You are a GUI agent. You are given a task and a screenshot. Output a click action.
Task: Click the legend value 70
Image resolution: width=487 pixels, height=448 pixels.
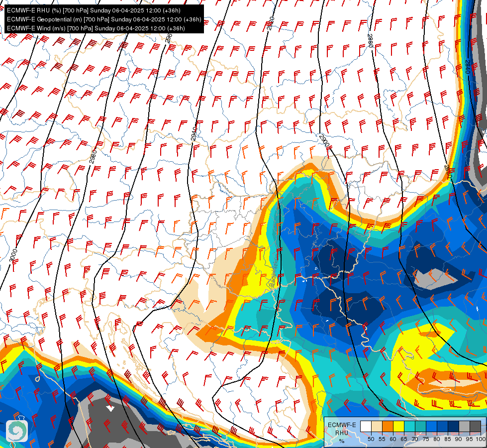pos(415,439)
